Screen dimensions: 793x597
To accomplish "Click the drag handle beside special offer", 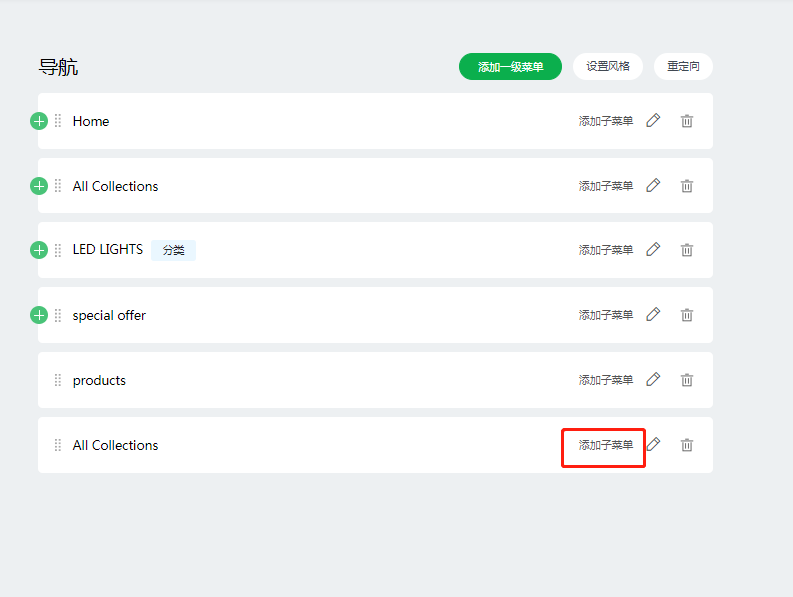I will click(58, 315).
